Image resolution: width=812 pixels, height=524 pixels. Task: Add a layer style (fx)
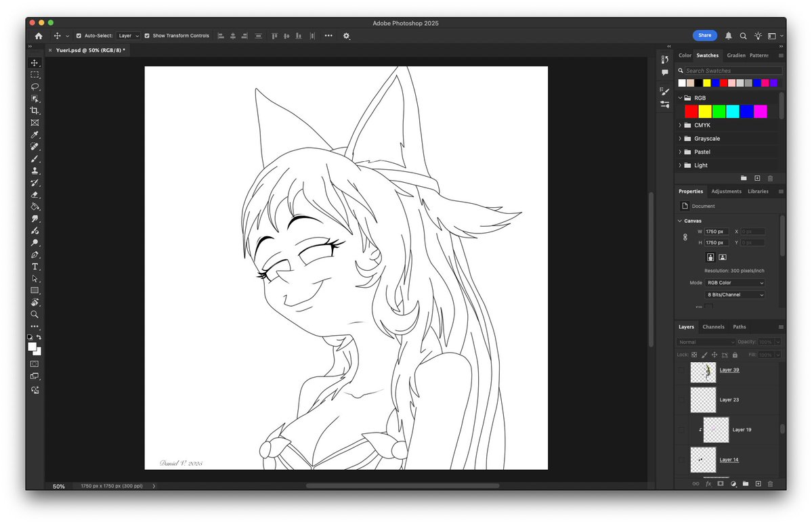coord(708,483)
